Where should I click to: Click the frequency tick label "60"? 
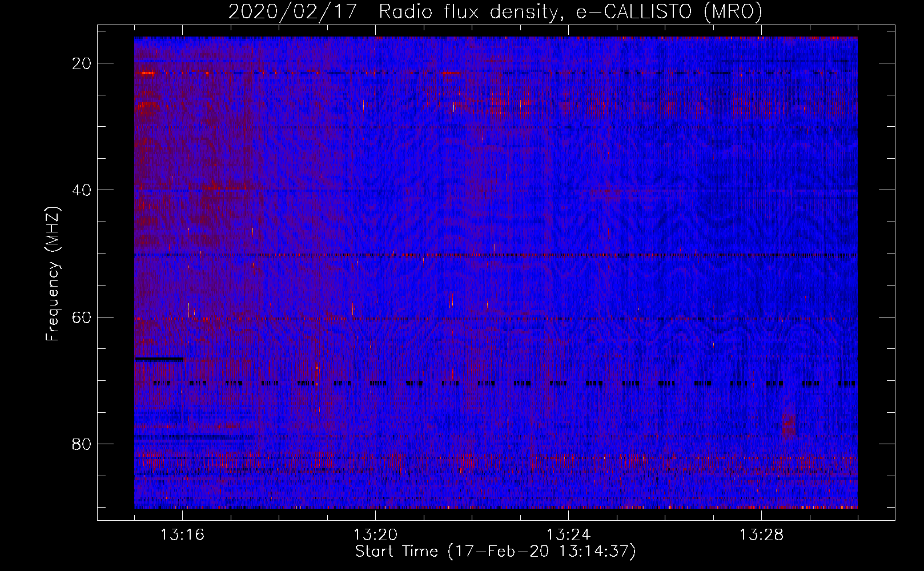(82, 317)
